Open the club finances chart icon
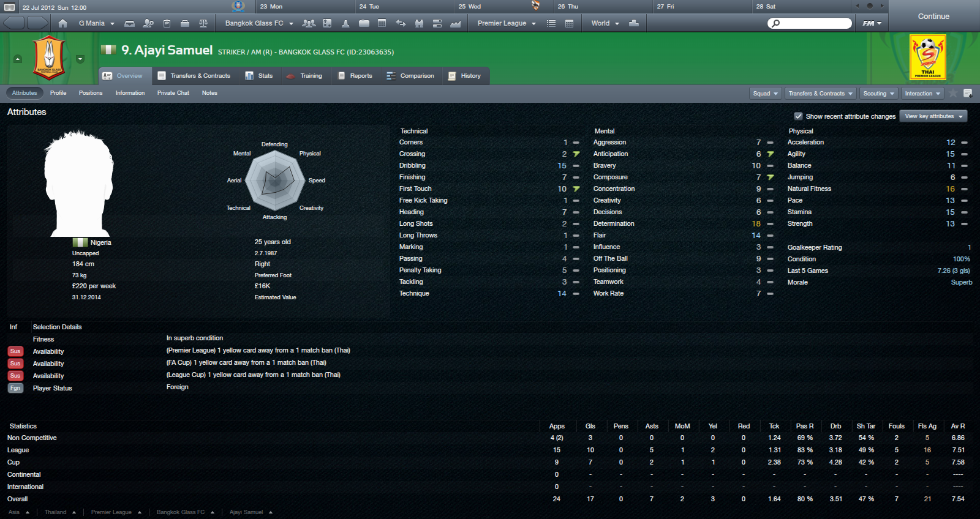Viewport: 980px width, 519px height. 455,23
